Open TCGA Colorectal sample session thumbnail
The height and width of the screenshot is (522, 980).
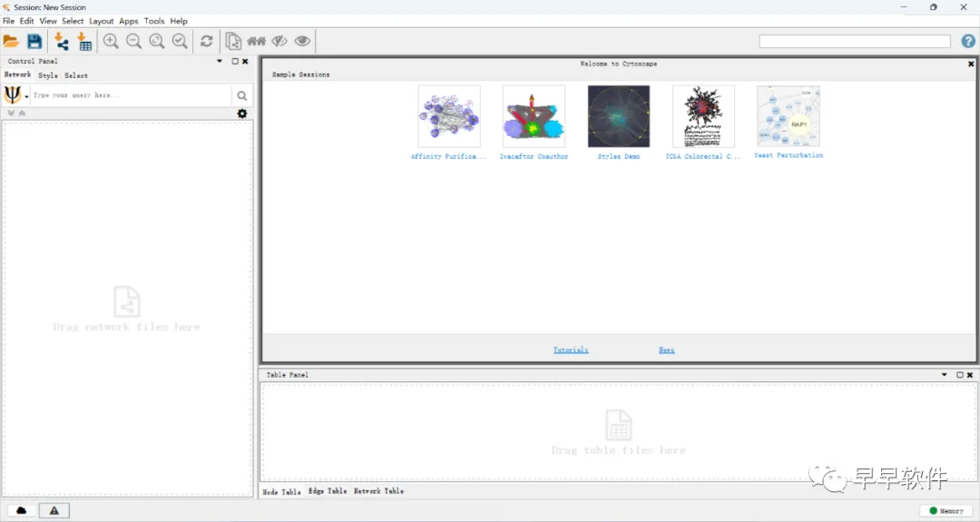(704, 116)
